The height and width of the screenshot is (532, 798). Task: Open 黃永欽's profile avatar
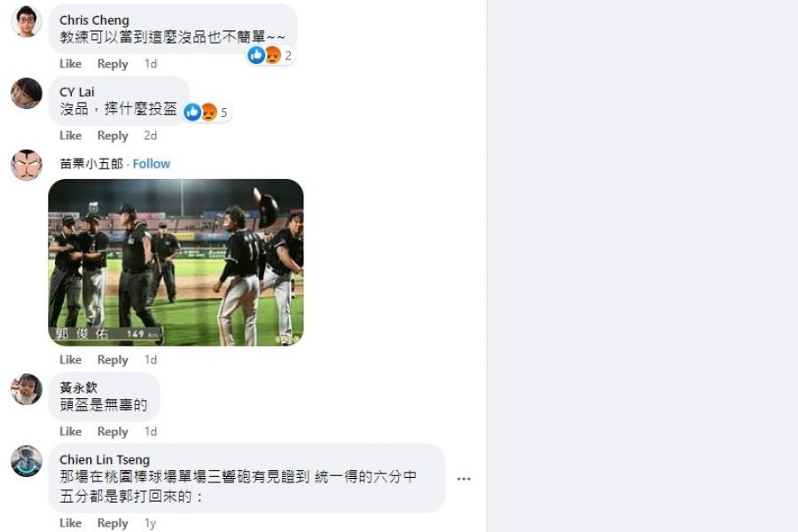(27, 389)
